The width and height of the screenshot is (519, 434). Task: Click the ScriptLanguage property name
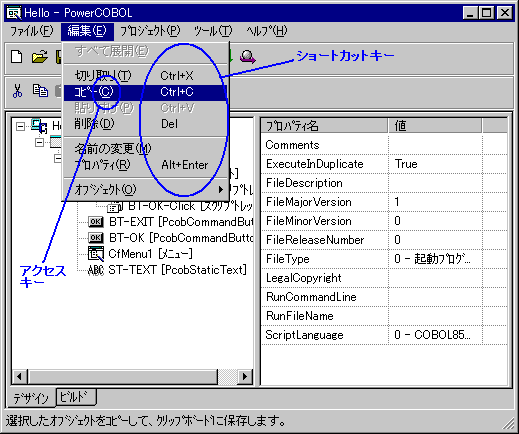tap(304, 335)
